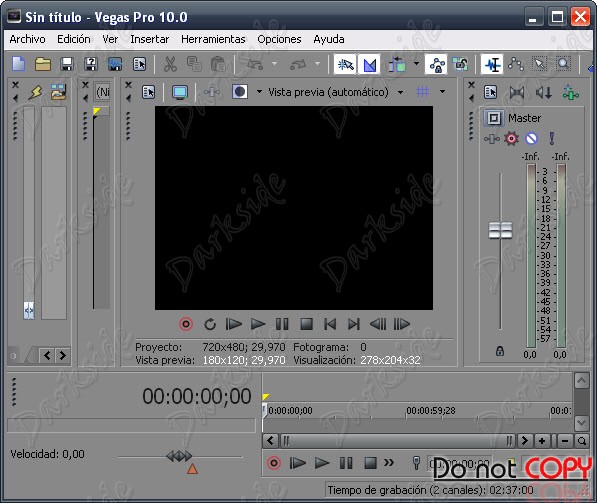597x503 pixels.
Task: Click the Master volume fader handle
Action: (500, 230)
